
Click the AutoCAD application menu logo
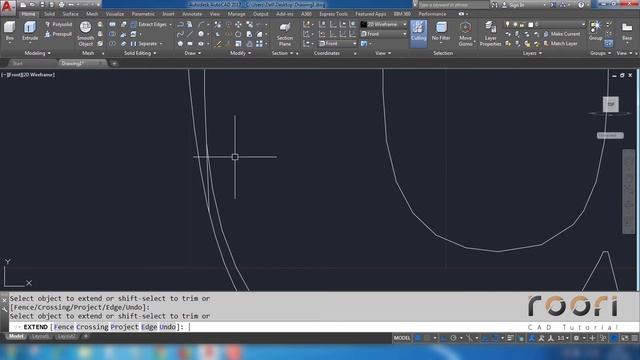(8, 7)
